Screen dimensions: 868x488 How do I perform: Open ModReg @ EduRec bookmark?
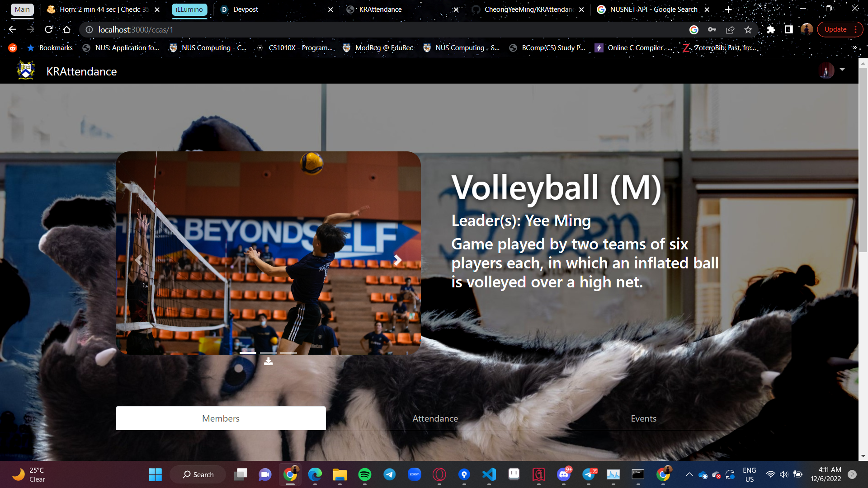(378, 48)
